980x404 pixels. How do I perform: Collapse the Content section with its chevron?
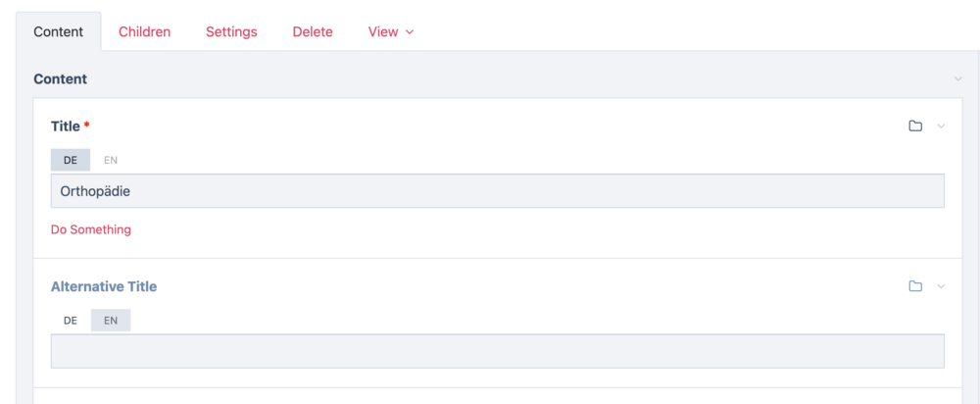pyautogui.click(x=957, y=79)
